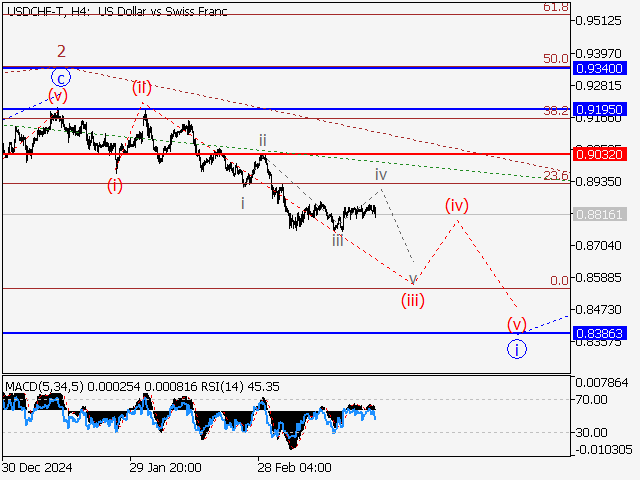The height and width of the screenshot is (480, 640).
Task: Click the 29 Jan 20:00 date label
Action: pyautogui.click(x=165, y=467)
